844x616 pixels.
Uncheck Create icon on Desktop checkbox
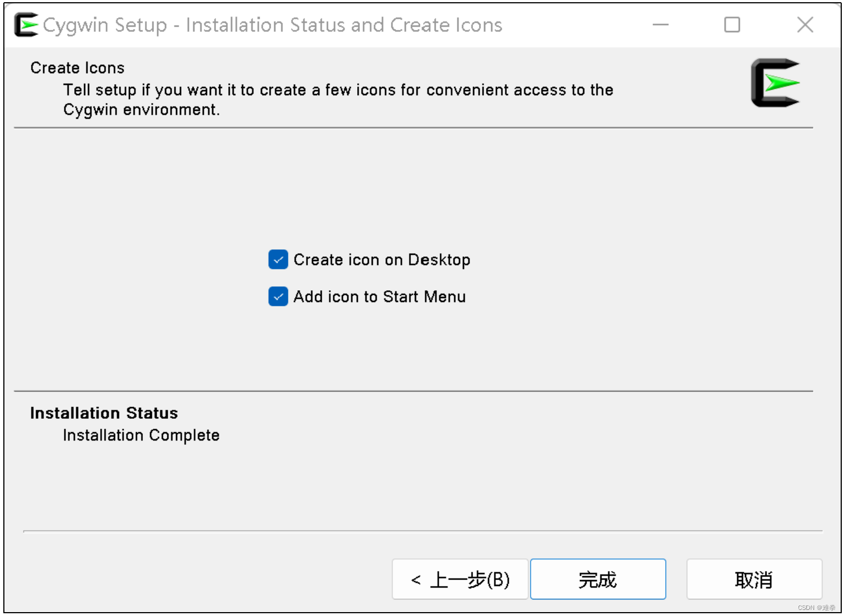pyautogui.click(x=278, y=259)
